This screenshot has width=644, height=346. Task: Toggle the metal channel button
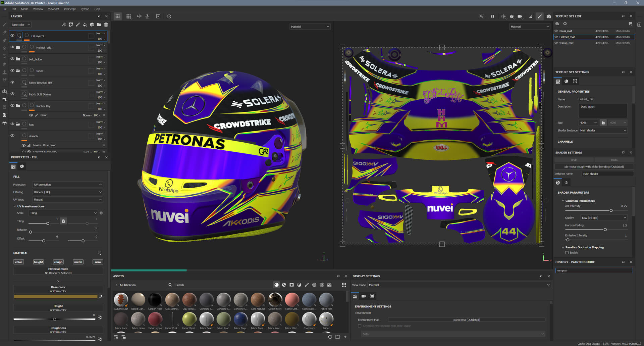78,262
